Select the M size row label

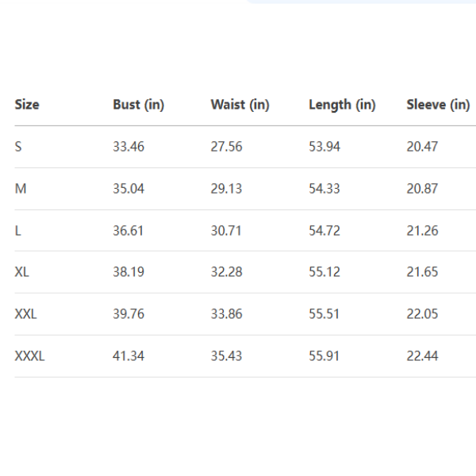20,189
